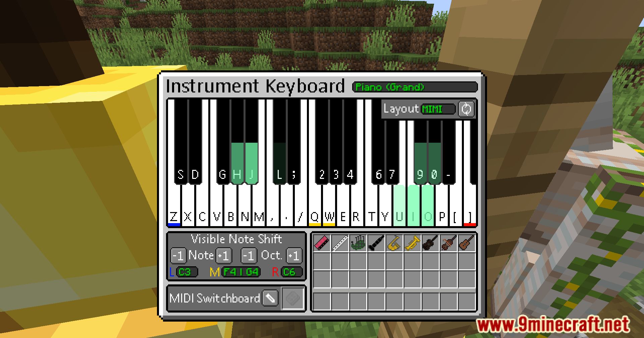644x338 pixels.
Task: Pick the white flute item
Action: (x=340, y=243)
